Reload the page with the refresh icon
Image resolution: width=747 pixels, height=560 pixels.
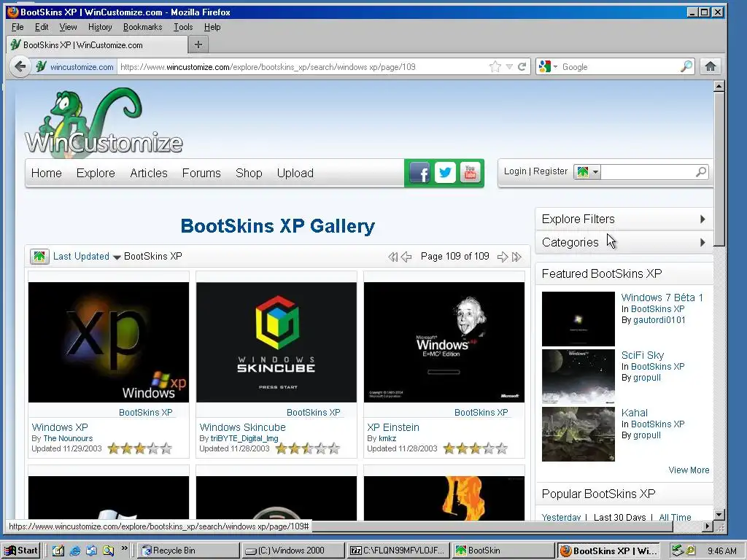pos(522,66)
